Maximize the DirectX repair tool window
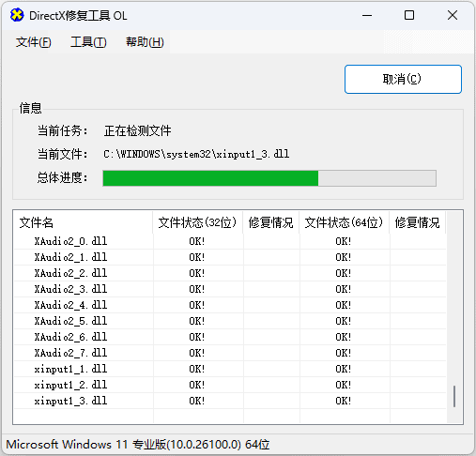The image size is (476, 456). coord(409,15)
